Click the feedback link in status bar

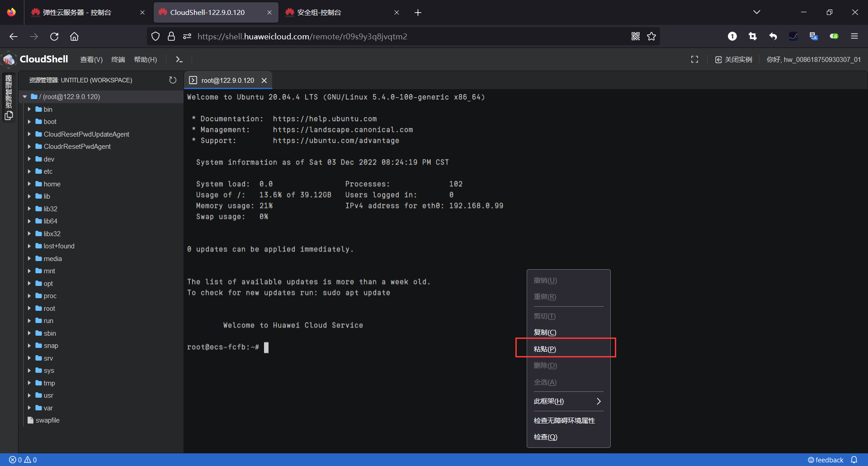tap(826, 460)
